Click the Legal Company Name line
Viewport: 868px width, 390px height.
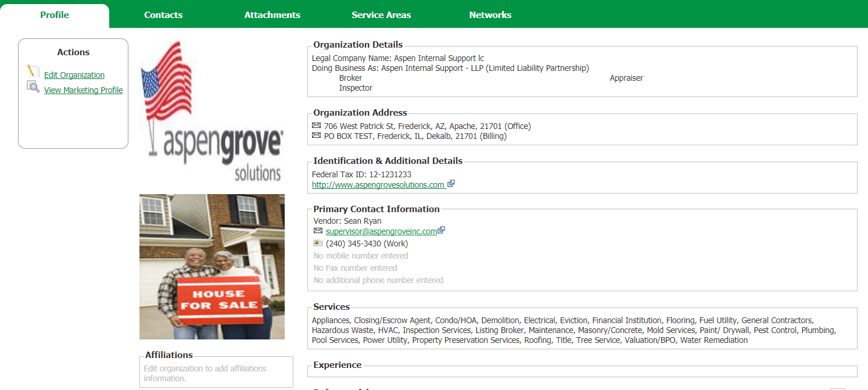click(398, 58)
